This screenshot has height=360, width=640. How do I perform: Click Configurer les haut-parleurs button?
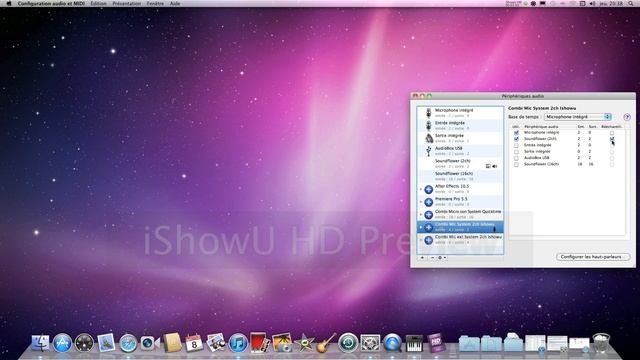point(593,257)
